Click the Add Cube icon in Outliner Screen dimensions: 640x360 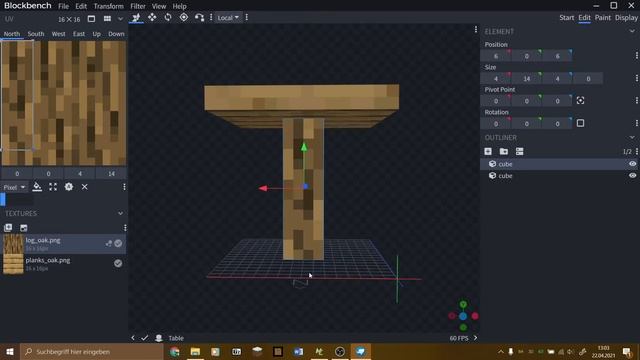(x=488, y=151)
